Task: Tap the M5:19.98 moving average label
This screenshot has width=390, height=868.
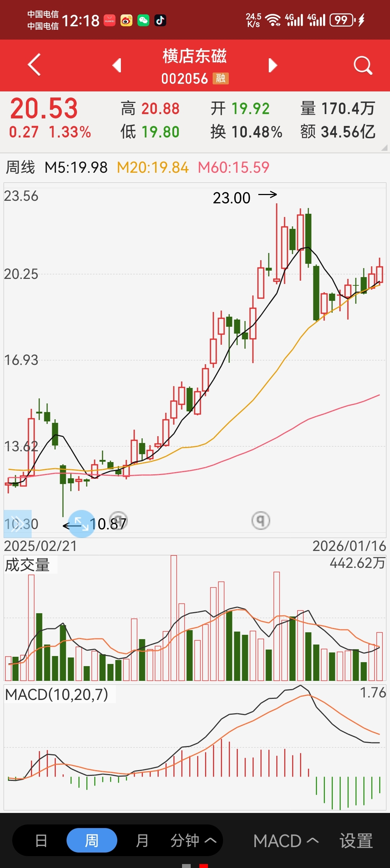Action: click(76, 167)
